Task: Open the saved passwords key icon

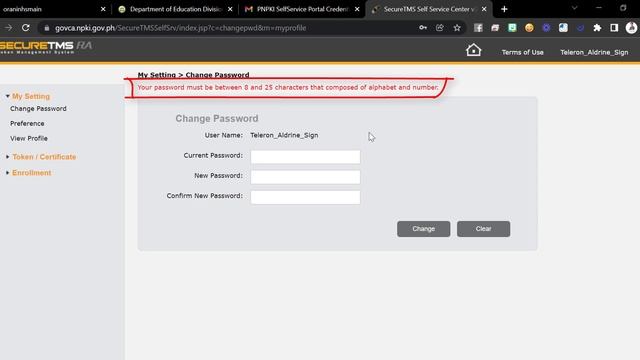Action: pos(423,28)
